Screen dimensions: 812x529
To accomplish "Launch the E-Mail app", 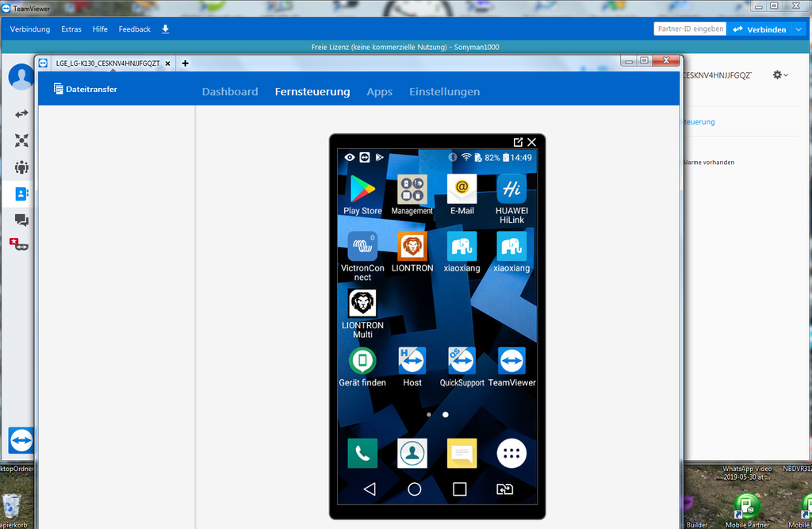I will (x=462, y=194).
